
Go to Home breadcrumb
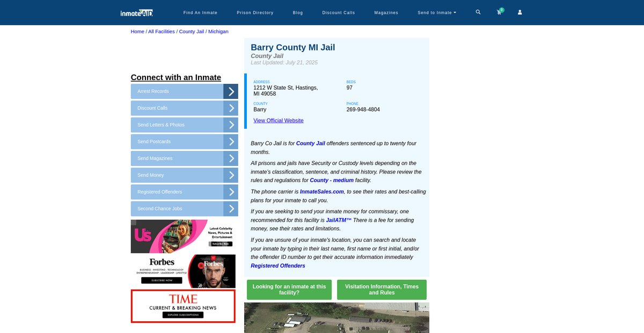click(x=137, y=32)
